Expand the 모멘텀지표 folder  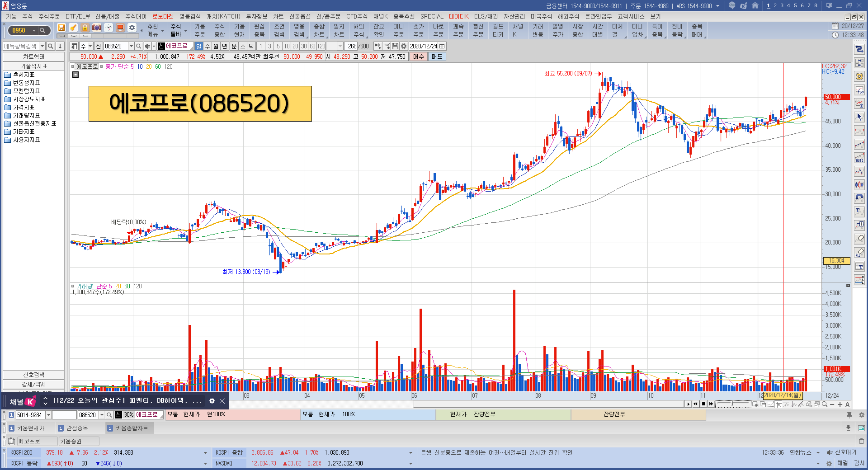coord(26,91)
